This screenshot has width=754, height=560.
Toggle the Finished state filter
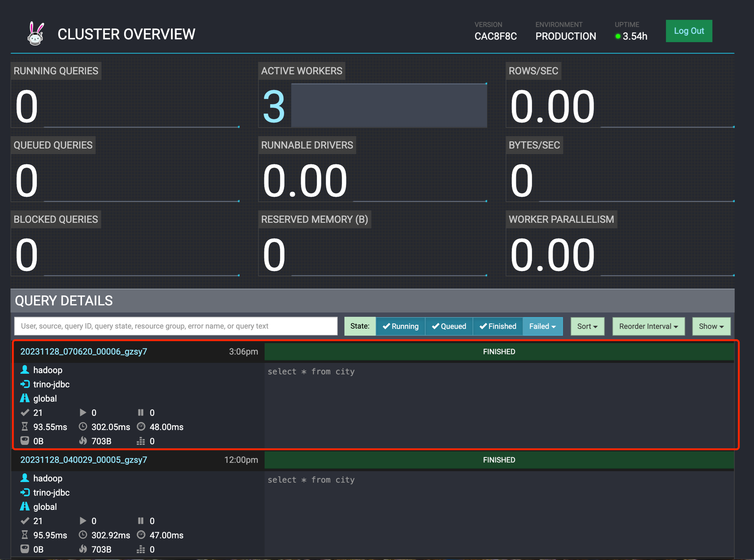click(498, 326)
